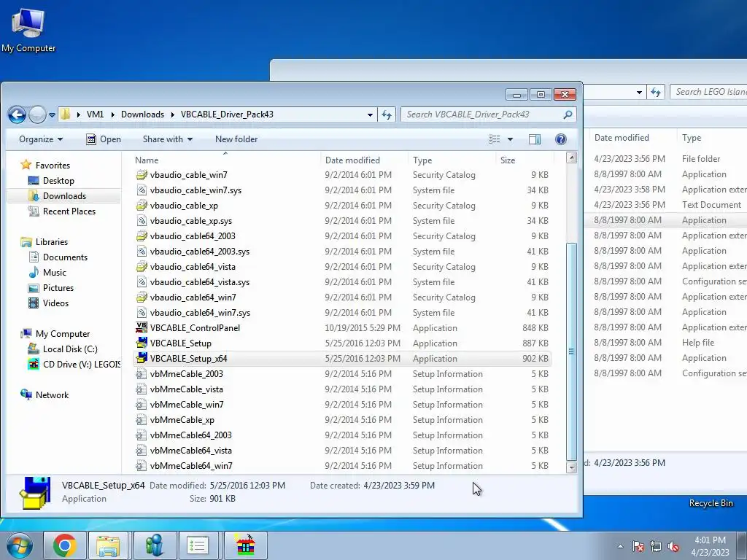Select the vbaudio_cable_xp catalog icon
Viewport: 747px width, 560px height.
142,205
